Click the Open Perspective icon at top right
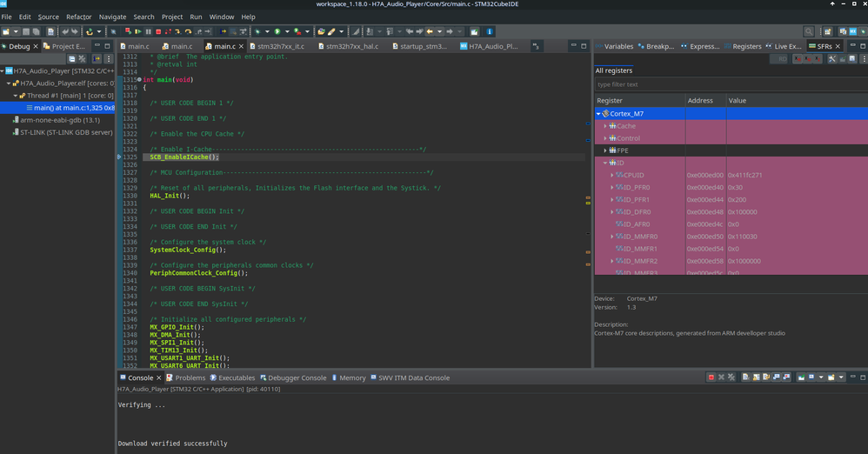Viewport: 868px width, 454px height. (828, 31)
